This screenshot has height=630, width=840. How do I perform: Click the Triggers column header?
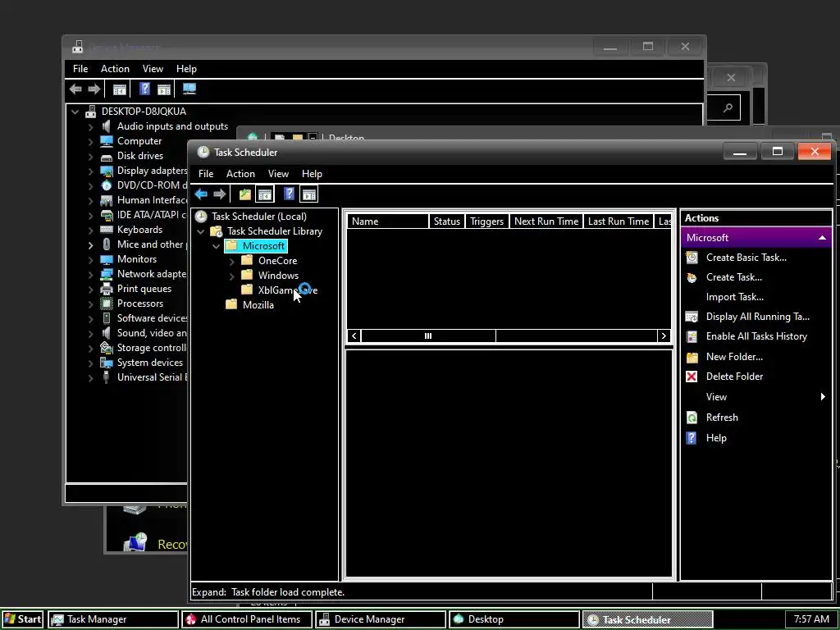coord(486,221)
